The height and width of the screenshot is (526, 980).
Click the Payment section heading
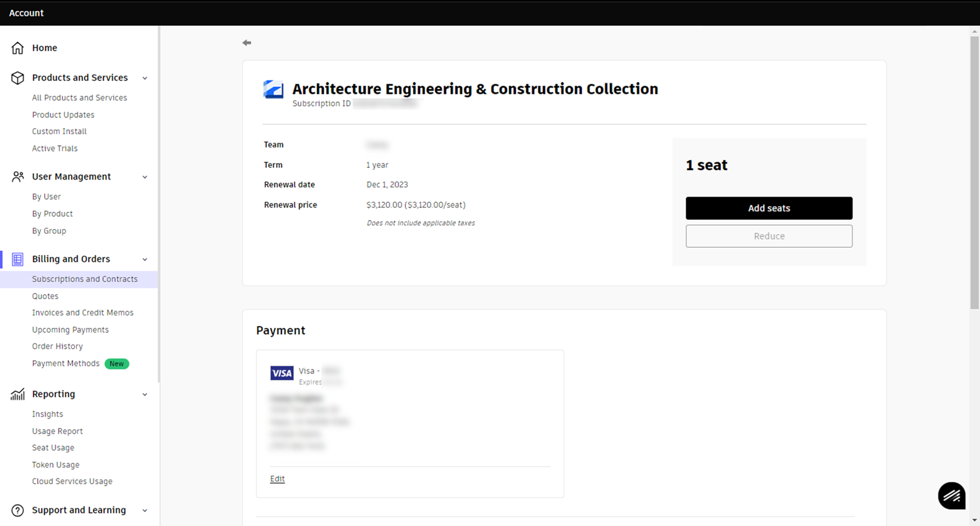(281, 330)
